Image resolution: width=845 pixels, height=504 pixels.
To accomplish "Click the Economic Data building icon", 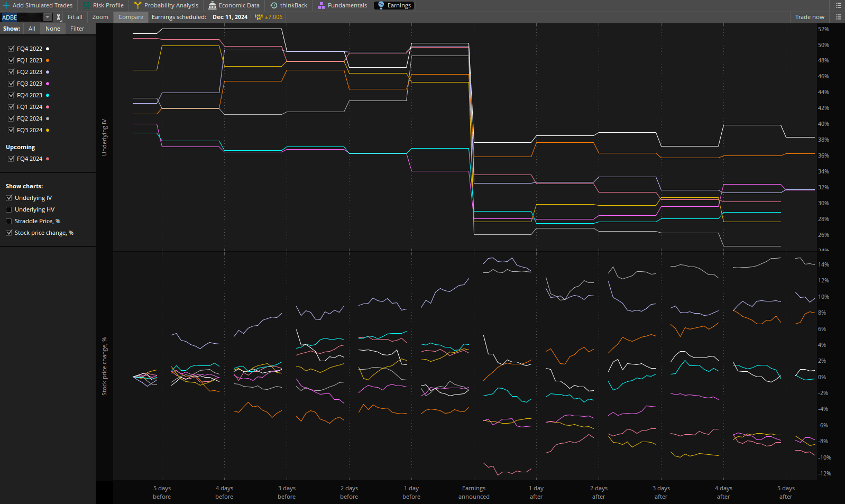I will click(x=212, y=5).
